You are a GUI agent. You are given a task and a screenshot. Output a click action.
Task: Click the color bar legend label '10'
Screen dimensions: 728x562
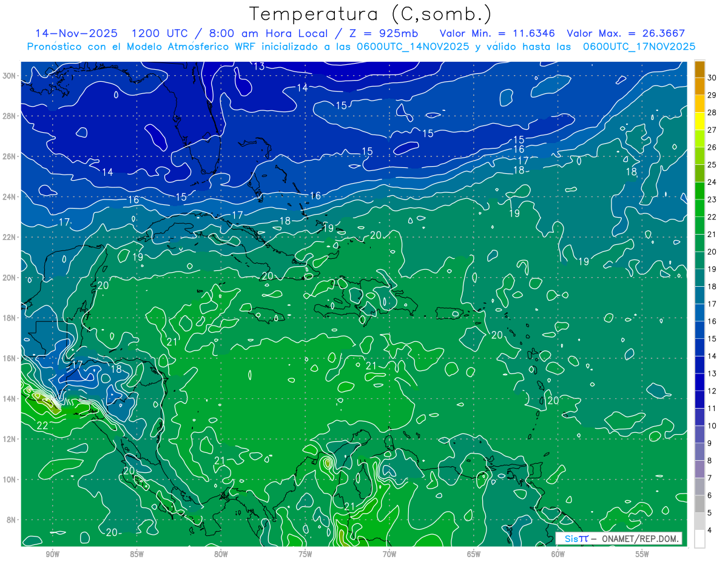pyautogui.click(x=712, y=426)
